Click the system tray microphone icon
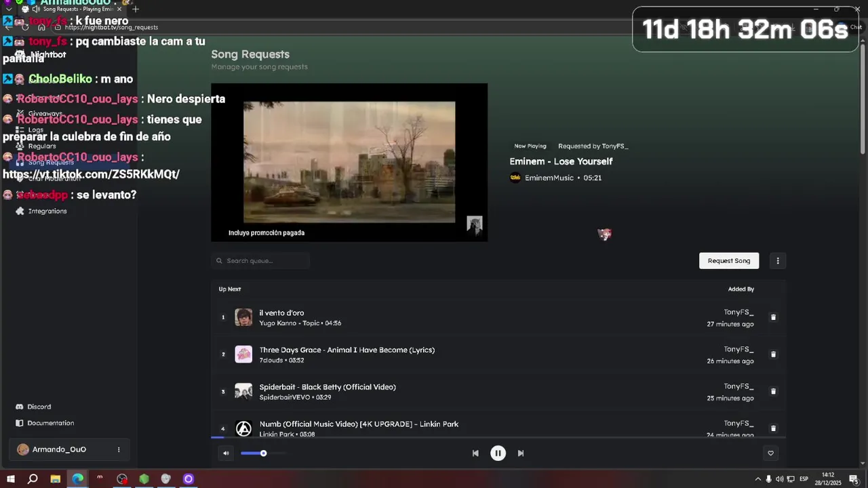This screenshot has width=868, height=488. click(768, 479)
